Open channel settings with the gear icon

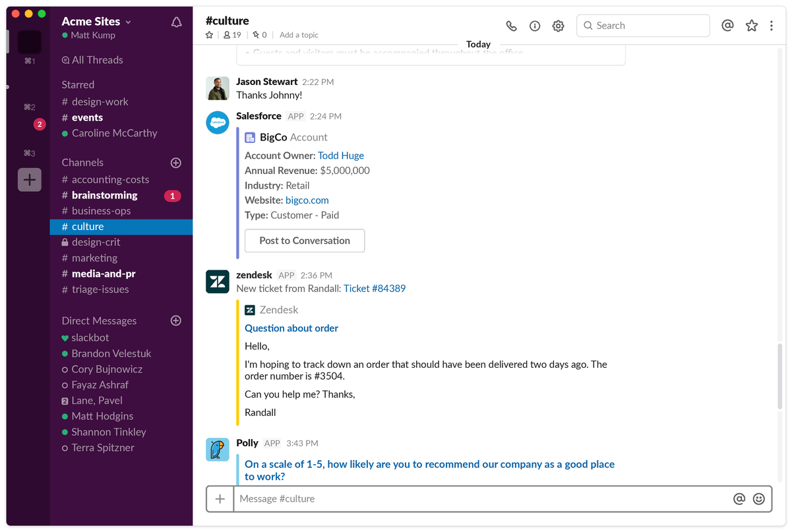(x=558, y=25)
